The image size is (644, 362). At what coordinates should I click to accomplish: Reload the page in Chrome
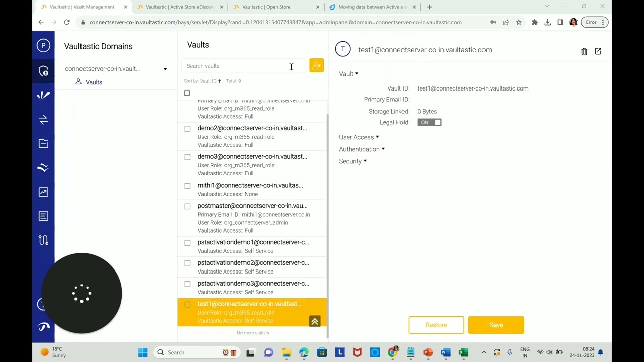click(x=66, y=22)
